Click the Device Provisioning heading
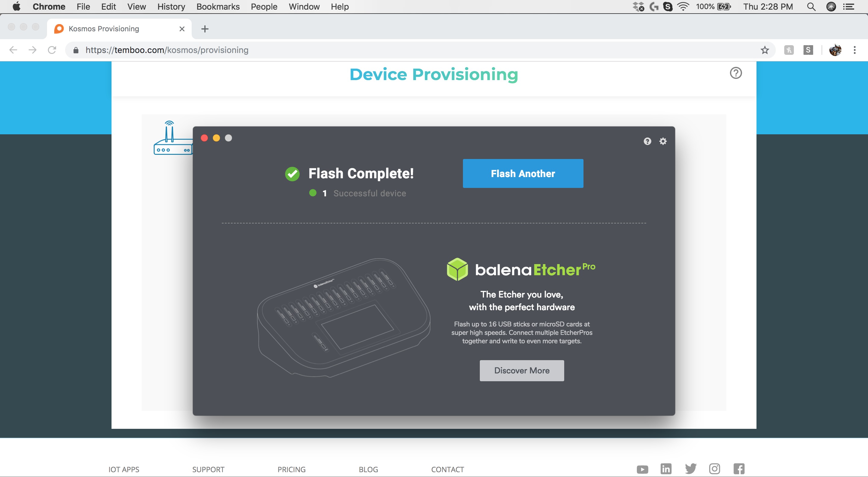This screenshot has height=477, width=868. coord(434,74)
